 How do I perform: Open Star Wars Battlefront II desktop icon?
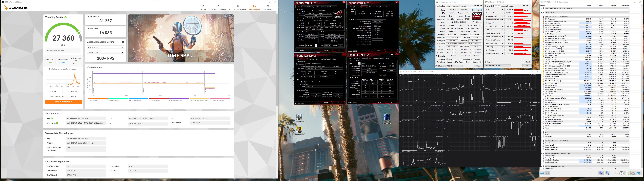(x=387, y=119)
